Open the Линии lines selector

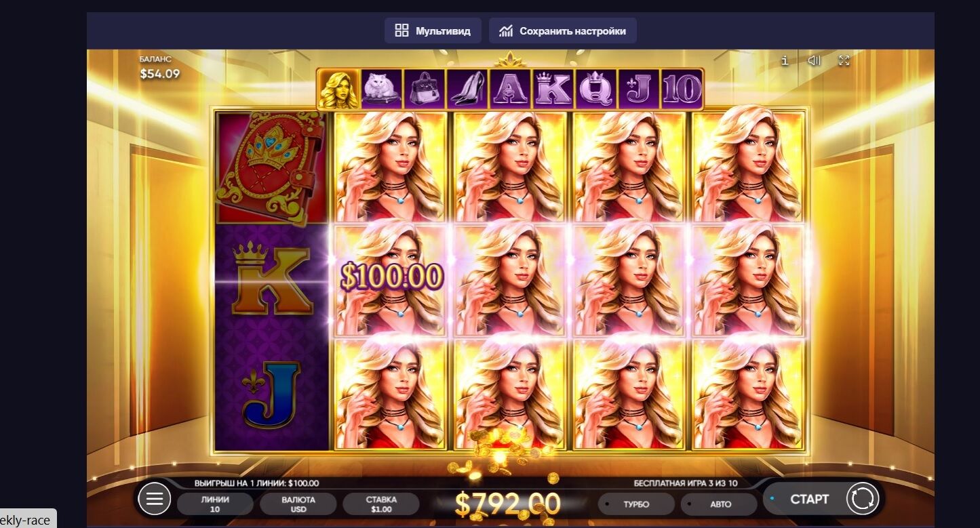tap(215, 504)
